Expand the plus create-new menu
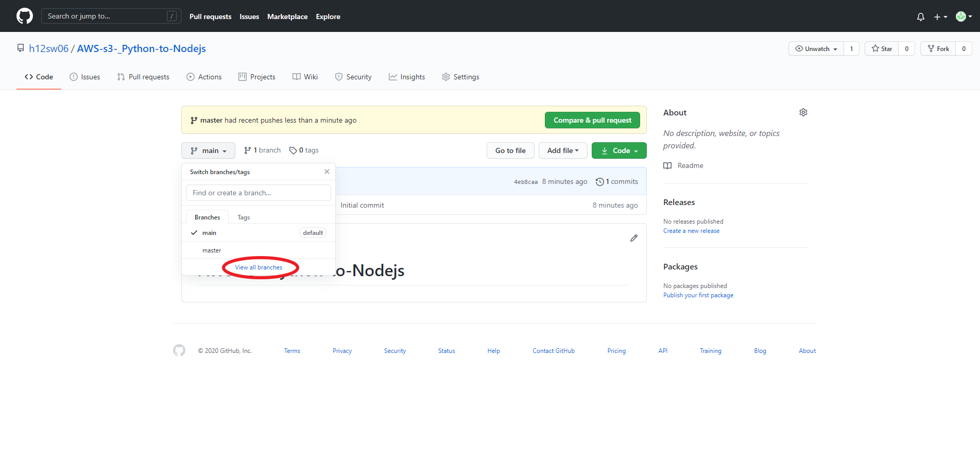The width and height of the screenshot is (980, 457). (x=940, y=16)
